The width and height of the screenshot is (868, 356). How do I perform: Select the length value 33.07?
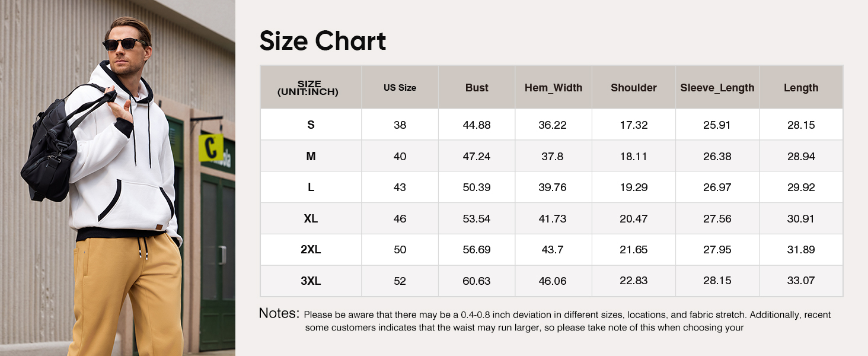pos(801,281)
